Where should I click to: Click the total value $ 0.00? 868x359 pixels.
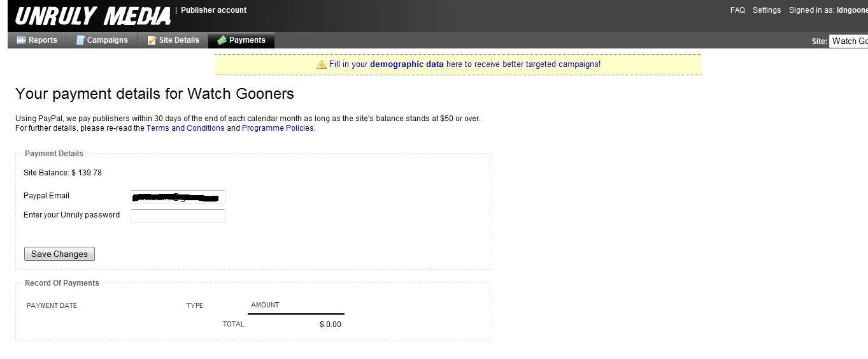pos(331,325)
